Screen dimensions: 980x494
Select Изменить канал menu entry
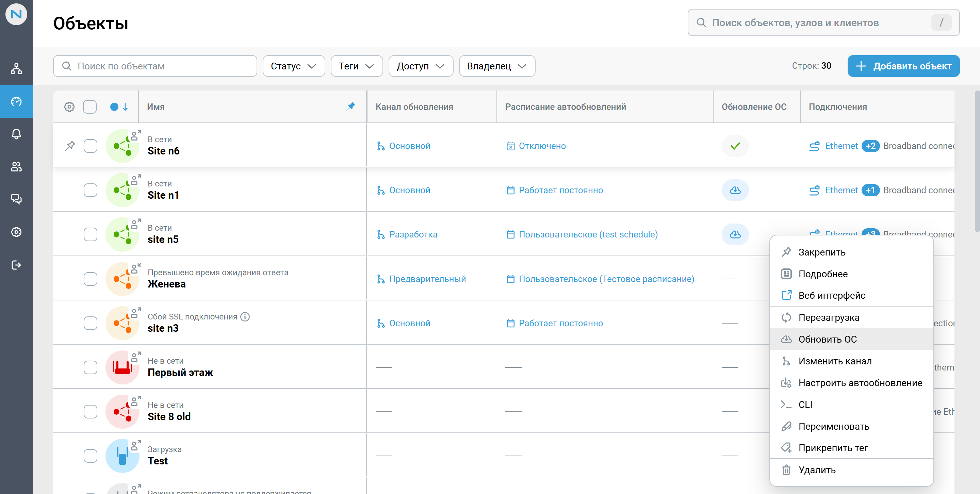coord(851,361)
